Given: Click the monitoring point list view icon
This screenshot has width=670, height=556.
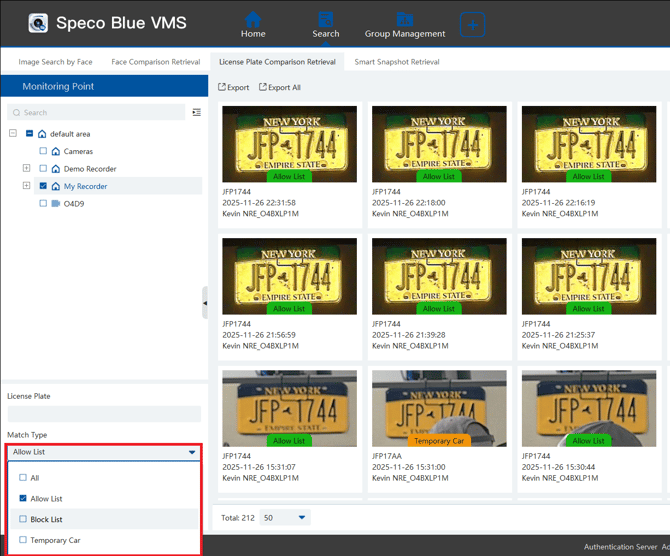Looking at the screenshot, I should pos(196,113).
